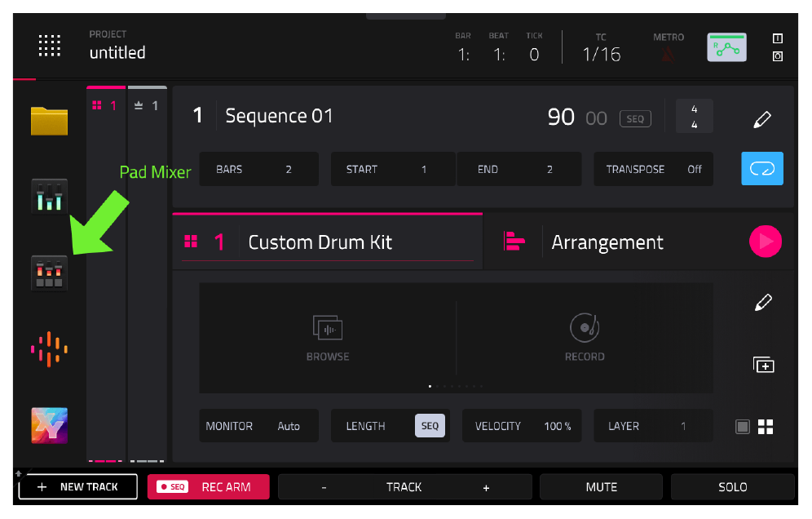812x519 pixels.
Task: Toggle the green automation read button
Action: (x=727, y=47)
